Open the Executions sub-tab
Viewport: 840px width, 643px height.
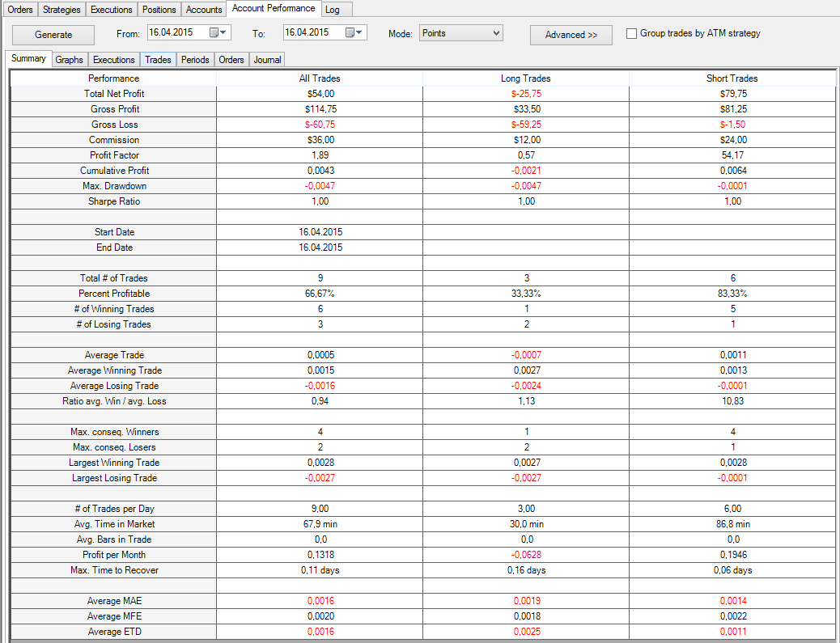(x=113, y=59)
